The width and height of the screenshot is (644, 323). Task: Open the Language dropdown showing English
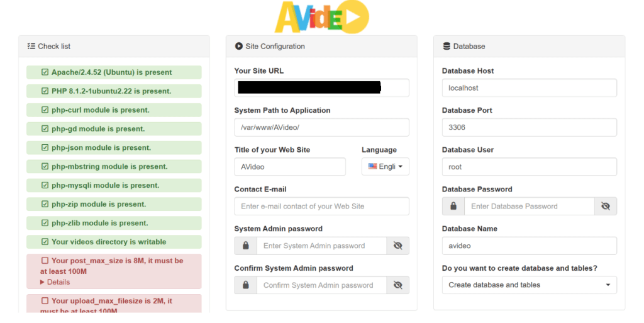point(385,167)
